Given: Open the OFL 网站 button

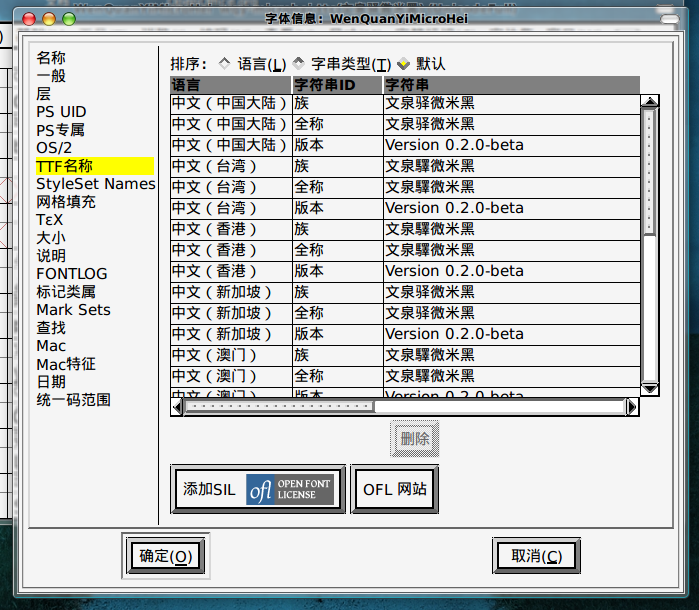Looking at the screenshot, I should 395,489.
